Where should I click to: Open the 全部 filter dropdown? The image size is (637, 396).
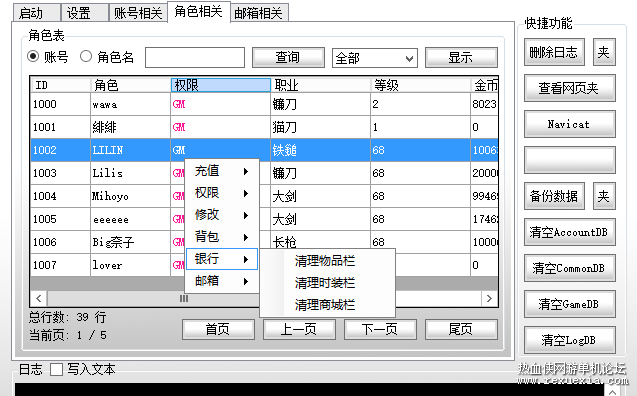(375, 58)
